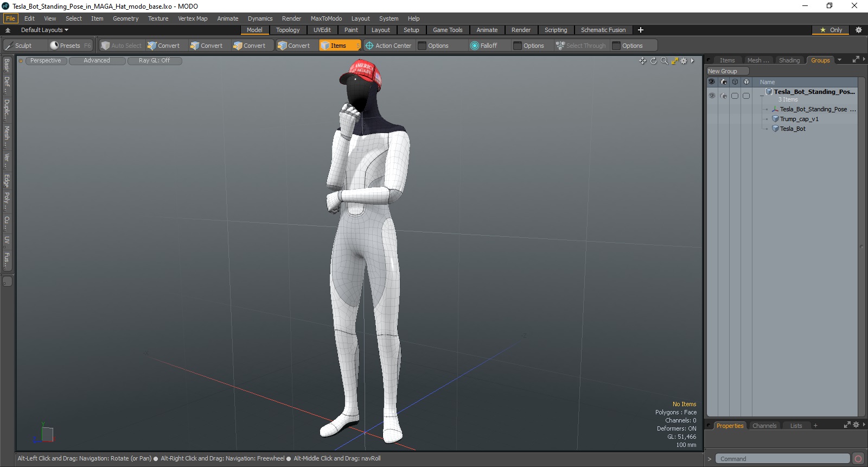Click the viewport rotate view icon
868x467 pixels.
pos(654,61)
